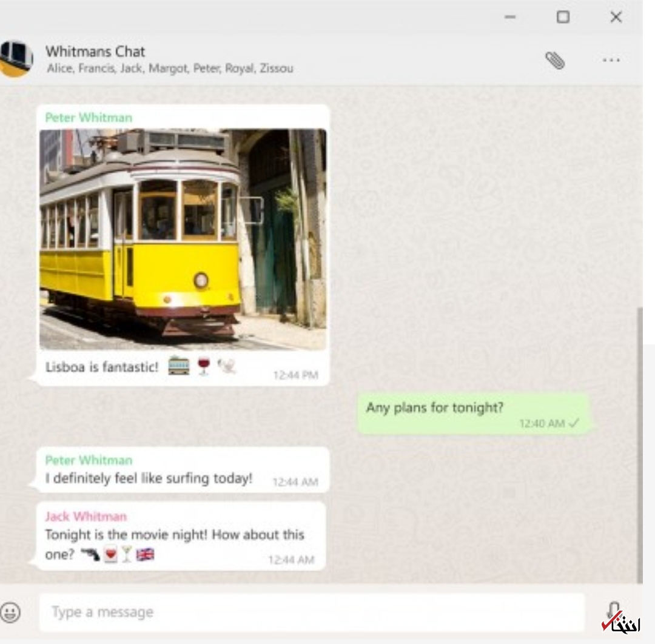Select the 'Any plans for tonight?' message bubble
The height and width of the screenshot is (644, 655).
coord(473,413)
